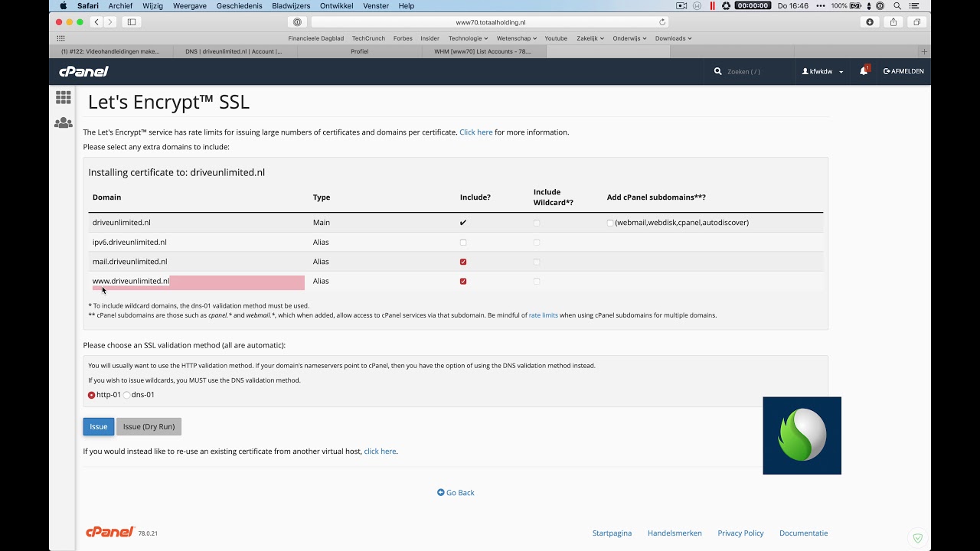Viewport: 980px width, 551px height.
Task: Open the Weergave menu
Action: coord(190,5)
